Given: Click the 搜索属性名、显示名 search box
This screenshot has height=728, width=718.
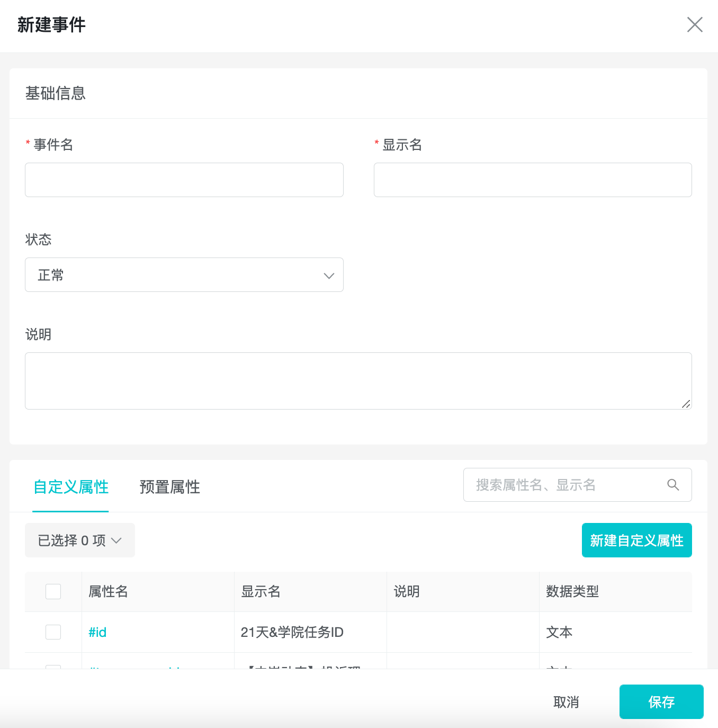Looking at the screenshot, I should click(561, 484).
